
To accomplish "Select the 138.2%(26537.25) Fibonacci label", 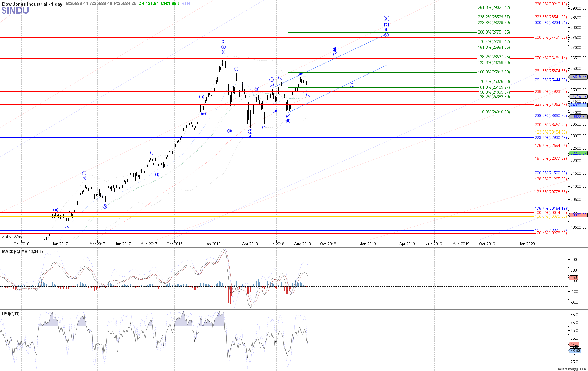I will click(494, 57).
